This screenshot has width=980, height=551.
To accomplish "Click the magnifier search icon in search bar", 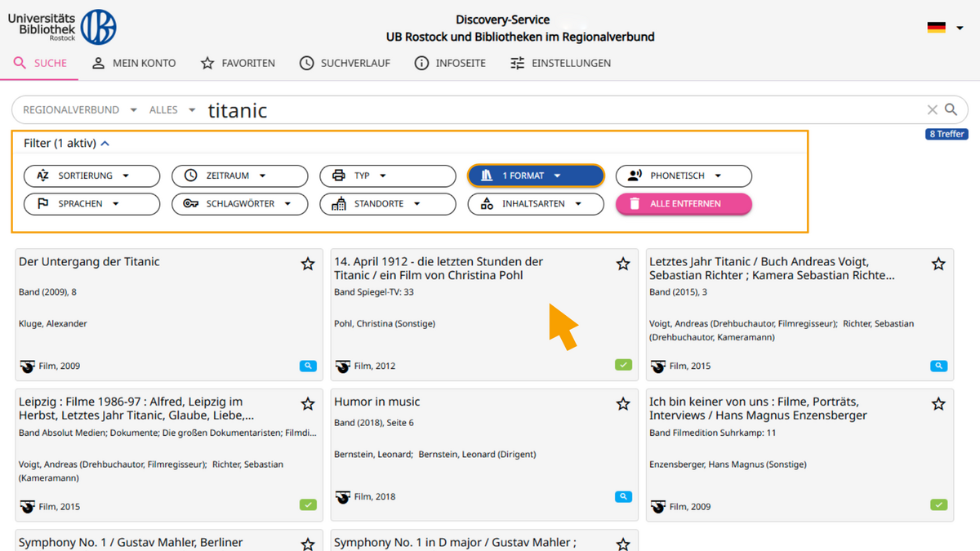I will (951, 109).
